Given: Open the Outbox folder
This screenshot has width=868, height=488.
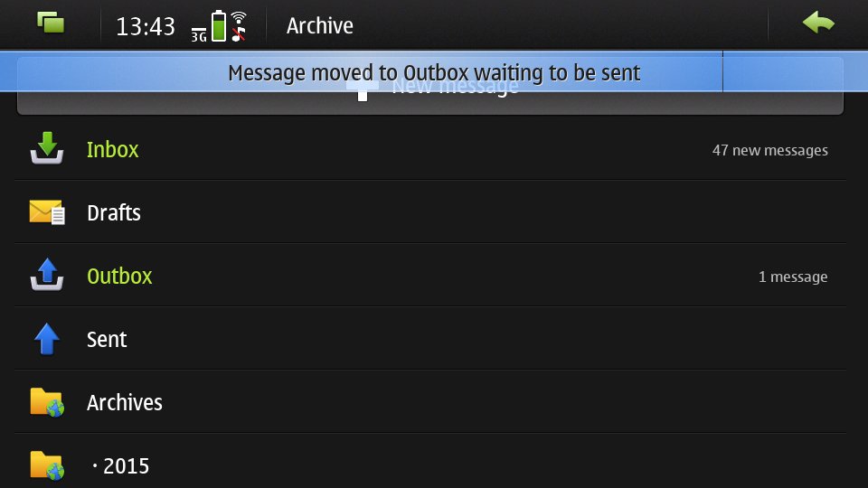Looking at the screenshot, I should pos(430,275).
